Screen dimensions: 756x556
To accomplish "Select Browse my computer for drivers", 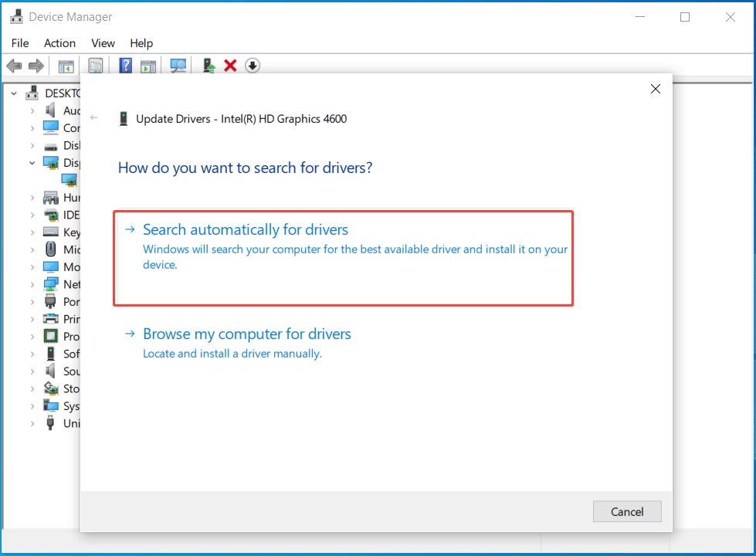I will (x=246, y=334).
